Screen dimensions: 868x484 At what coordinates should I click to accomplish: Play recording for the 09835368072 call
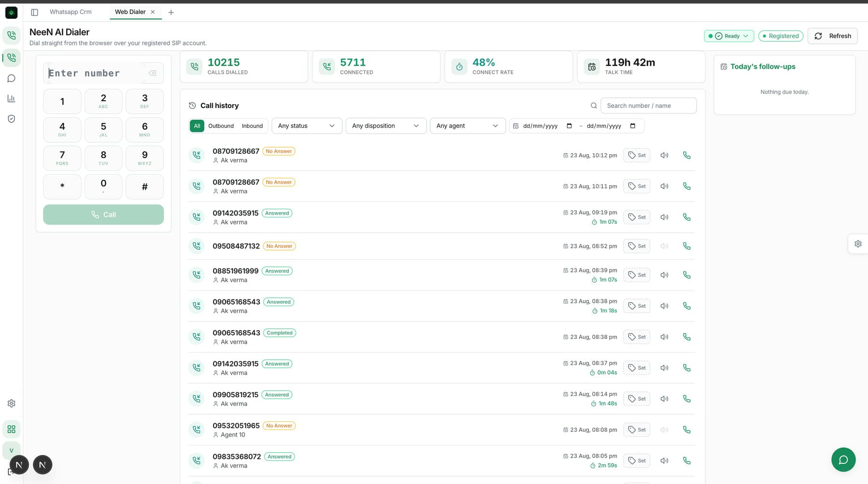(x=665, y=460)
